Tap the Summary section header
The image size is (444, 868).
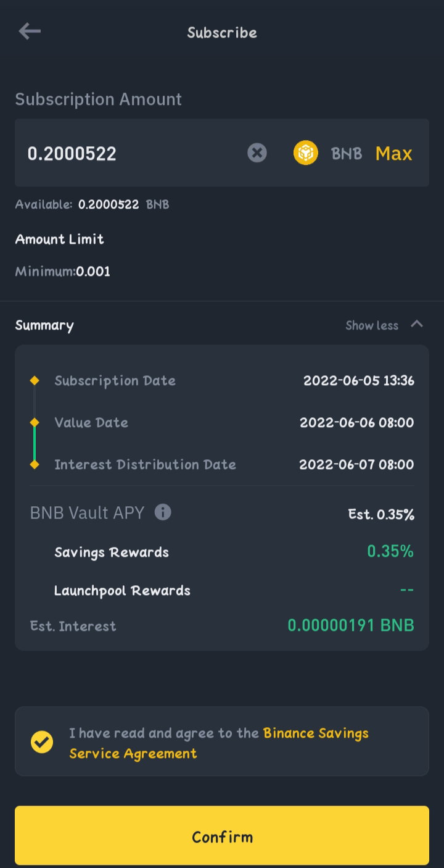(x=44, y=325)
